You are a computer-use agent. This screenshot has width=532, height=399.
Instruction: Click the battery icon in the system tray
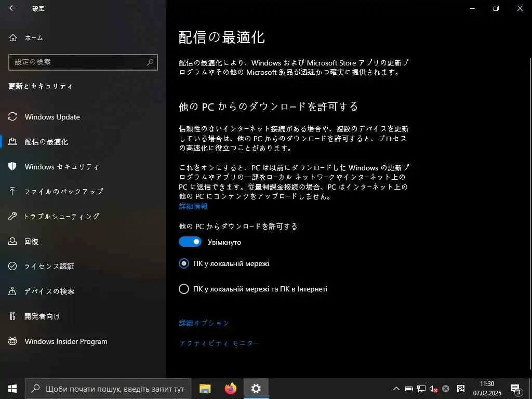pyautogui.click(x=409, y=389)
